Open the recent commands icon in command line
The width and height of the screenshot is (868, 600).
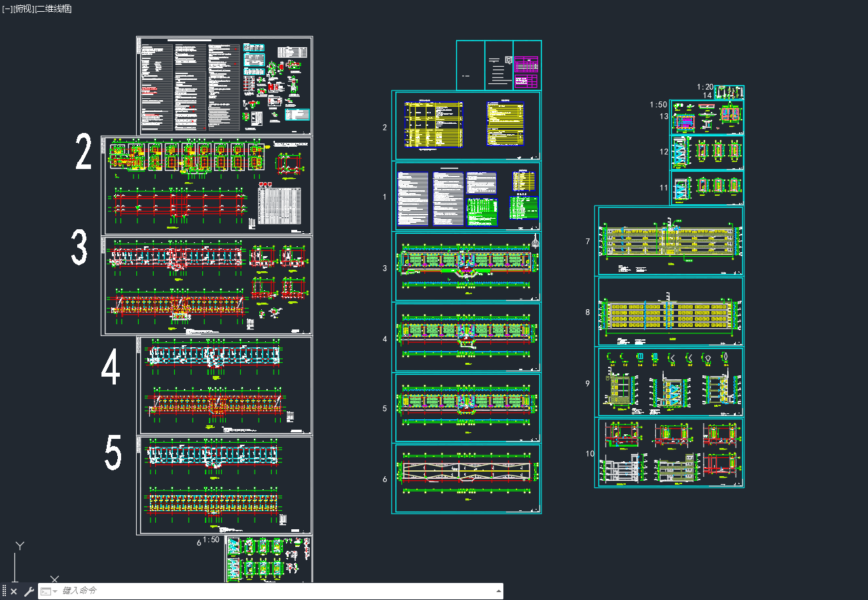click(48, 591)
